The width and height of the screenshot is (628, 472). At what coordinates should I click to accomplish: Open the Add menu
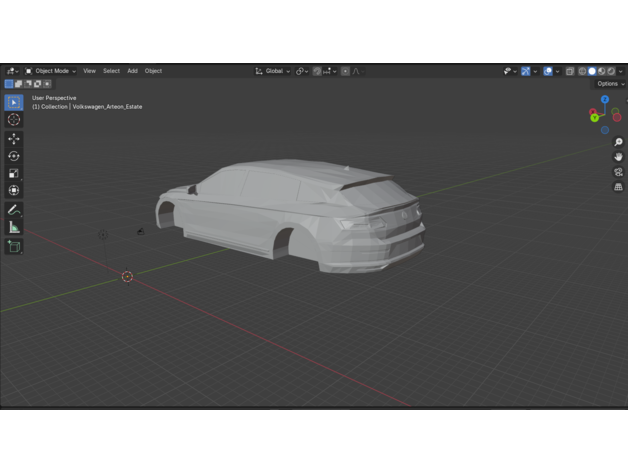tap(132, 71)
